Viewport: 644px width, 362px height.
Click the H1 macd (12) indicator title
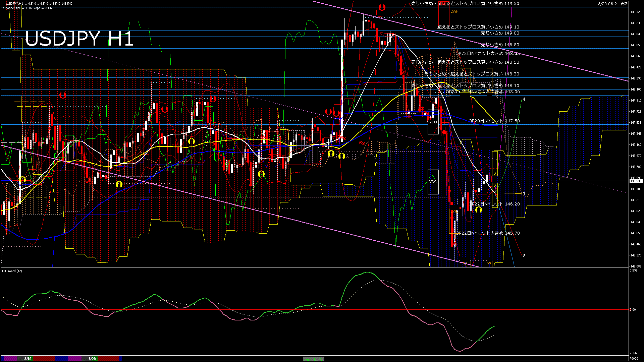(x=12, y=271)
